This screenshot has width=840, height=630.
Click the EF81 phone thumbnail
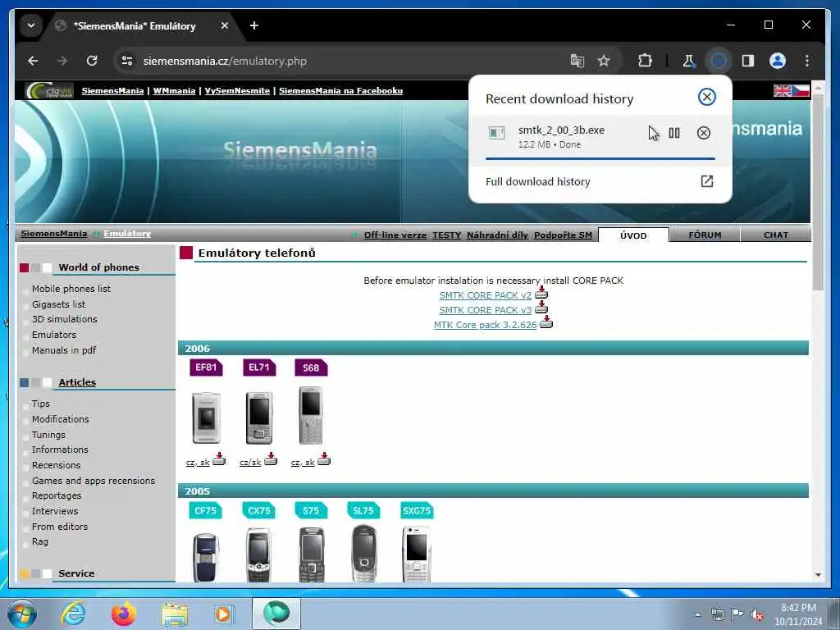(x=206, y=418)
